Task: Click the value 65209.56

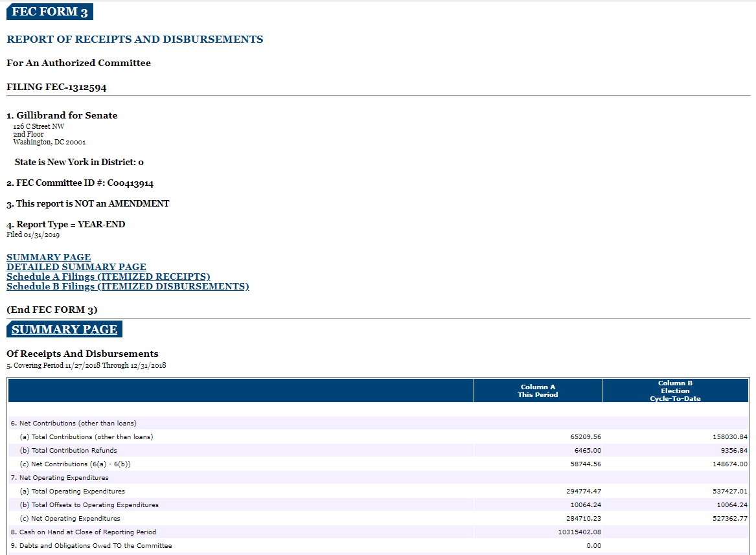Action: [586, 437]
